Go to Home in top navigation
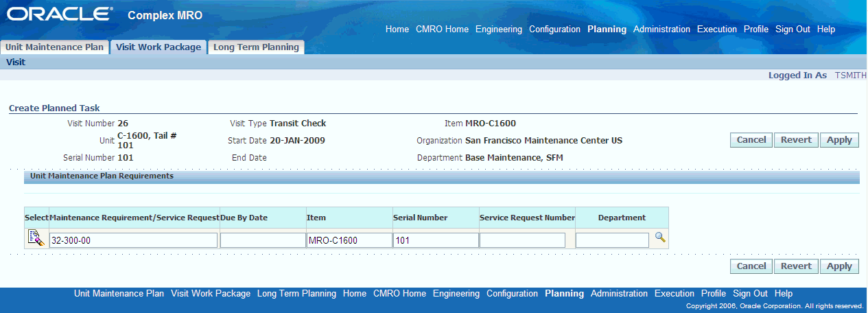The width and height of the screenshot is (868, 313). coord(397,30)
